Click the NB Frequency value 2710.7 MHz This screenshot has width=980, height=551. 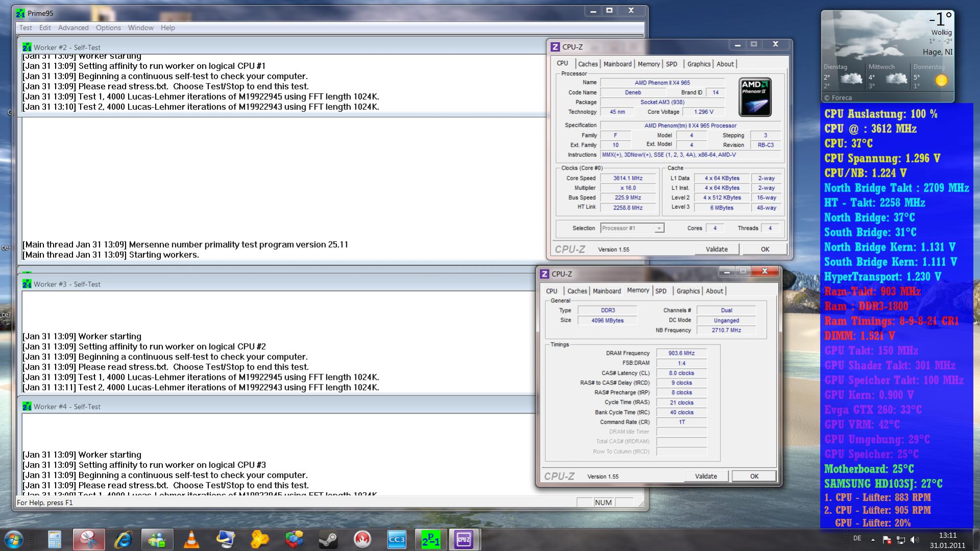pyautogui.click(x=726, y=330)
